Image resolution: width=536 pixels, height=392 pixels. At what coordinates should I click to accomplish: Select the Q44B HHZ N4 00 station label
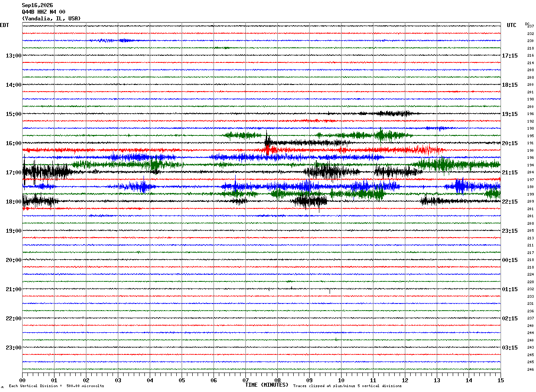[x=43, y=12]
